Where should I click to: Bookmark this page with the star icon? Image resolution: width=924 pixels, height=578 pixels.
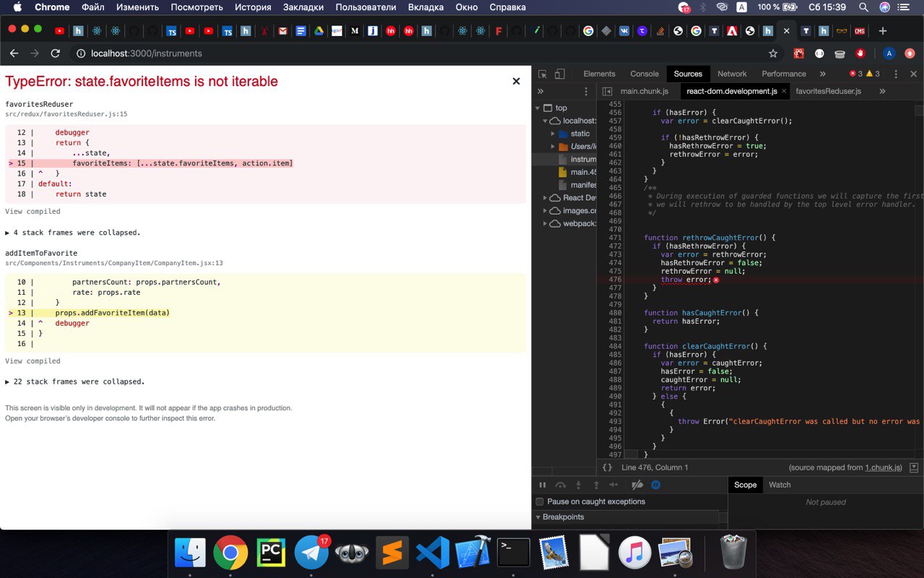[x=773, y=53]
